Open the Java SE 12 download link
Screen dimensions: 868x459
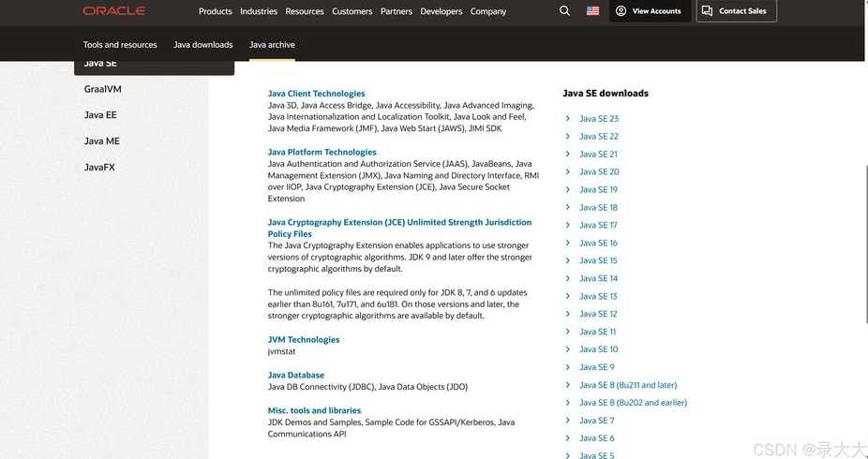(x=598, y=314)
